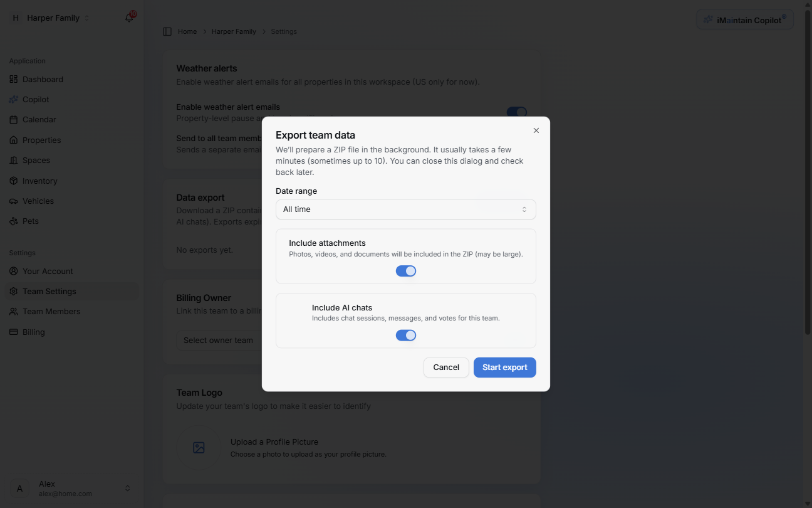Disable the Include attachments toggle
The image size is (812, 508).
pyautogui.click(x=405, y=270)
